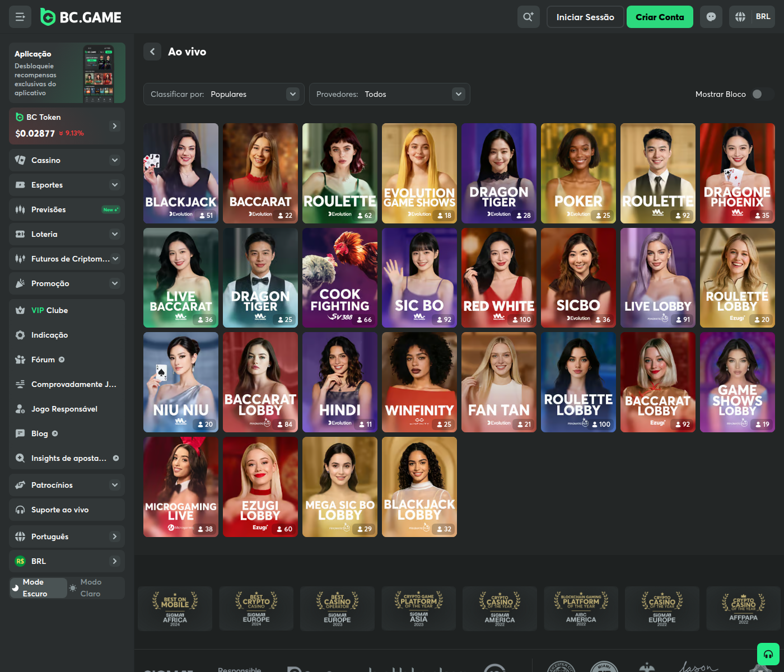Open Indicação in the sidebar
784x672 pixels.
(x=67, y=335)
